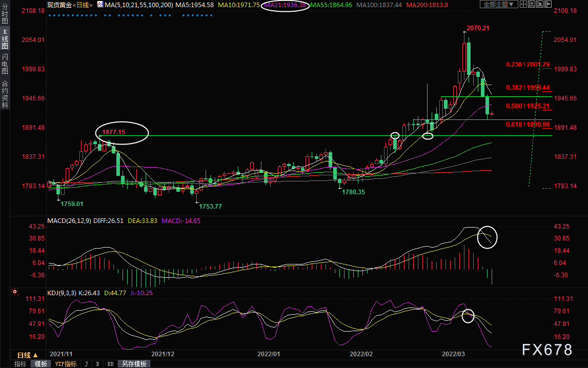
Task: Click the 0.382 \ 1959.44 Fibonacci label
Action: coord(528,88)
